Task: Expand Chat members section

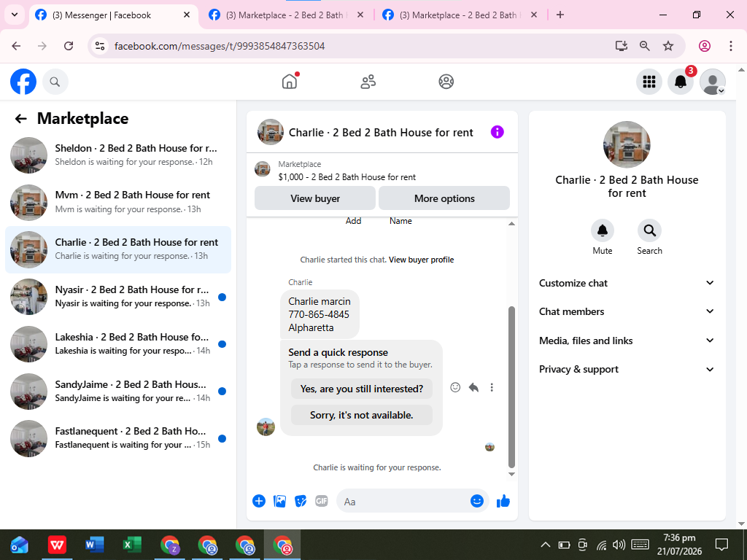Action: tap(627, 311)
